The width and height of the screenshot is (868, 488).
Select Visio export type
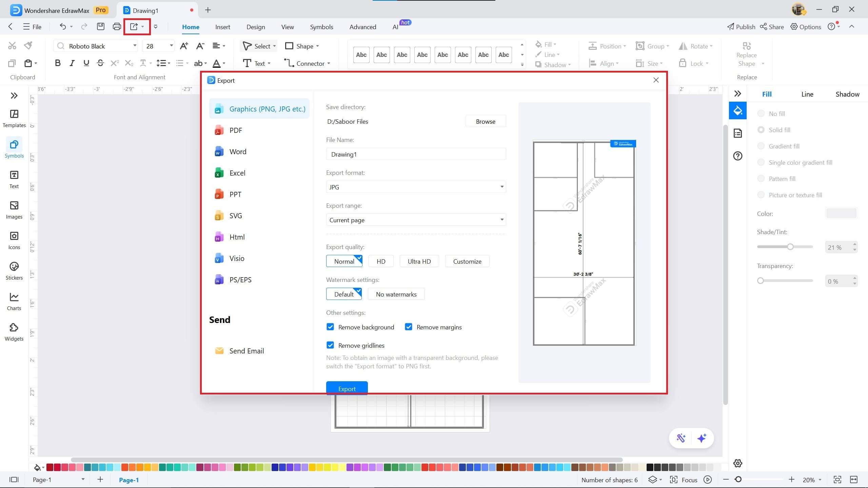point(236,258)
